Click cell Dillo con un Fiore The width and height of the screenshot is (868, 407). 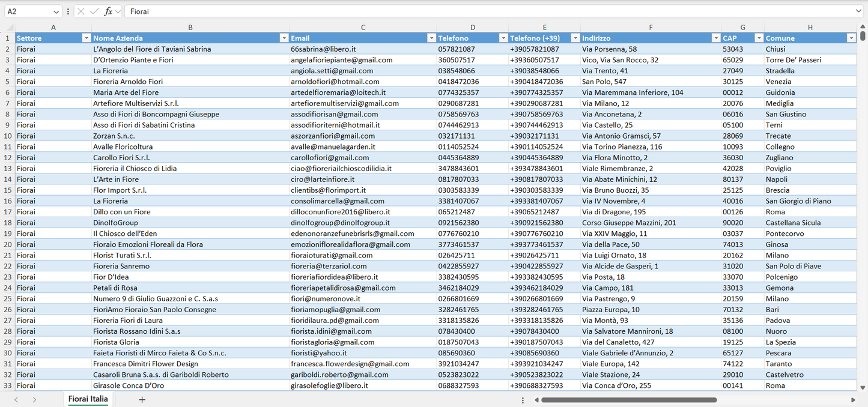coord(190,212)
